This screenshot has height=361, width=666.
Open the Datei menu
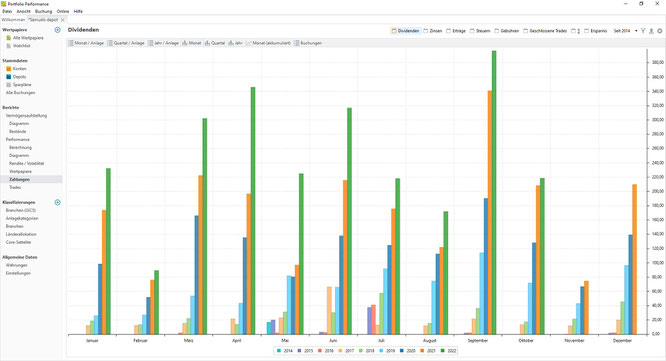click(x=7, y=11)
